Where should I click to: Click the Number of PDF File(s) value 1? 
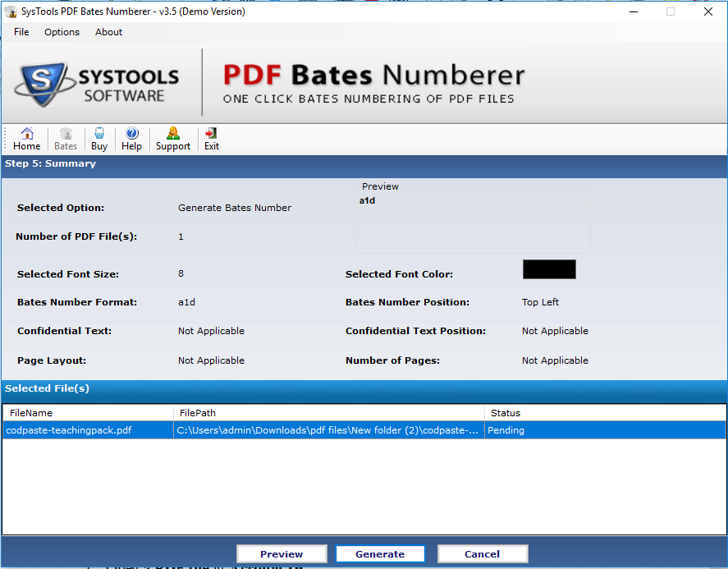[181, 236]
